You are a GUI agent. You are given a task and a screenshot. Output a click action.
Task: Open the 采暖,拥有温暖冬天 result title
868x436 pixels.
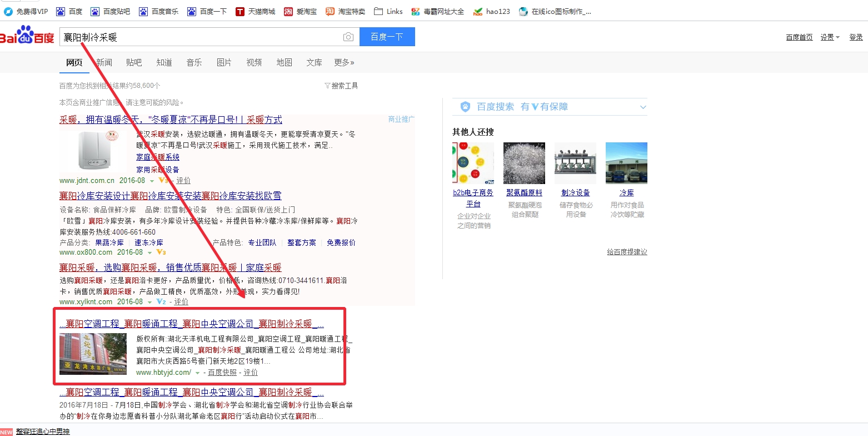(x=171, y=120)
